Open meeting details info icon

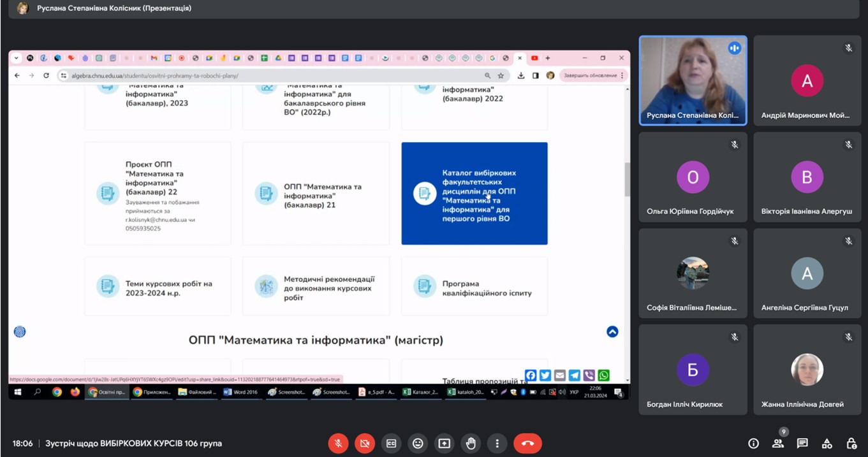coord(753,443)
